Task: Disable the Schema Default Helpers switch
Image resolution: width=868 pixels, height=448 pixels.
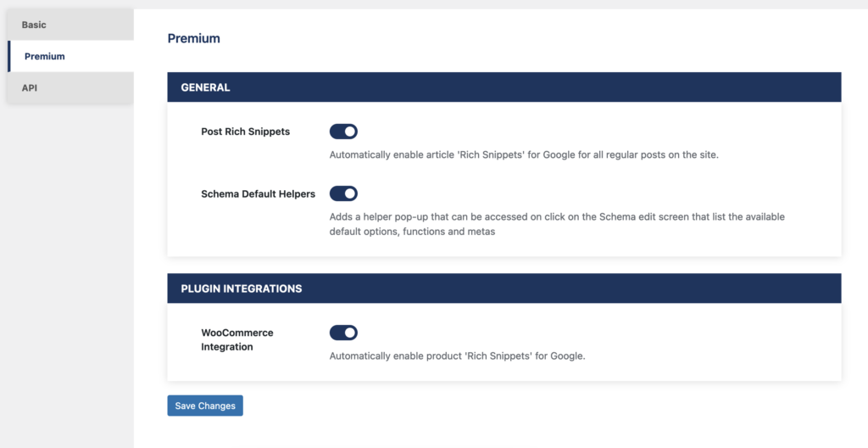Action: 343,193
